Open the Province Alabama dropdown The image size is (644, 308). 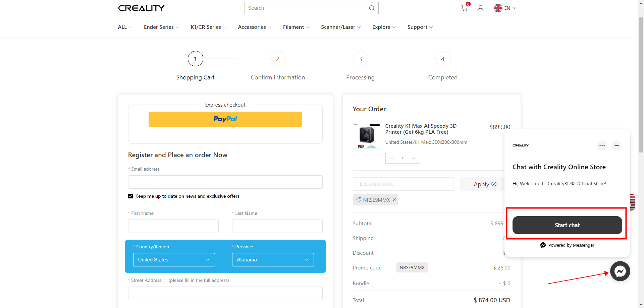pos(273,260)
